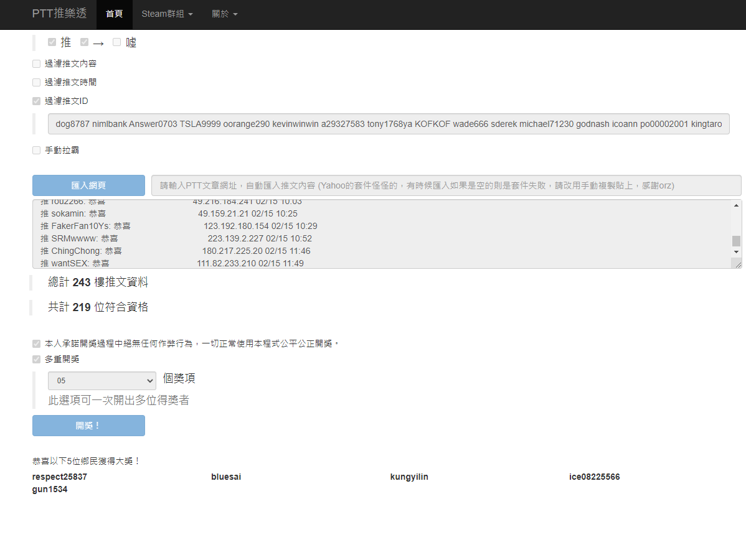The height and width of the screenshot is (560, 746).
Task: Click winner name ice08225566
Action: 594,477
